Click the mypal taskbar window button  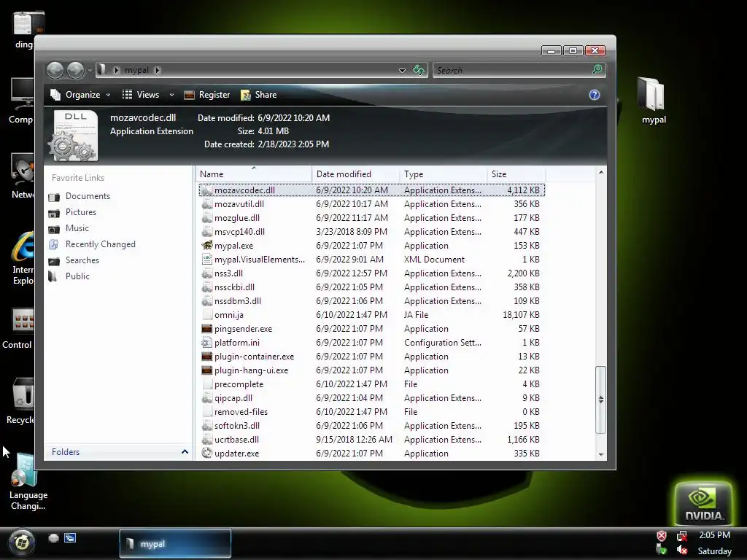coord(175,543)
